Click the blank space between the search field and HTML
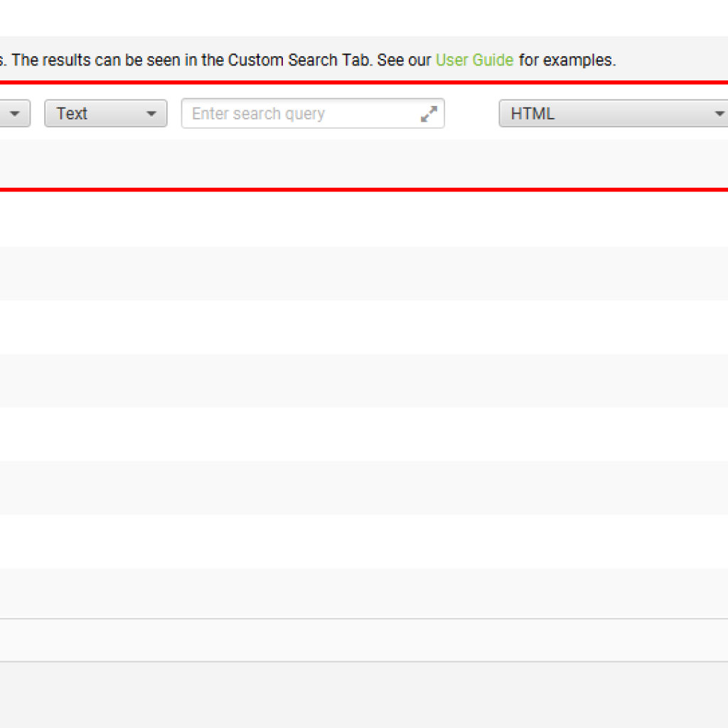Image resolution: width=728 pixels, height=728 pixels. point(472,113)
